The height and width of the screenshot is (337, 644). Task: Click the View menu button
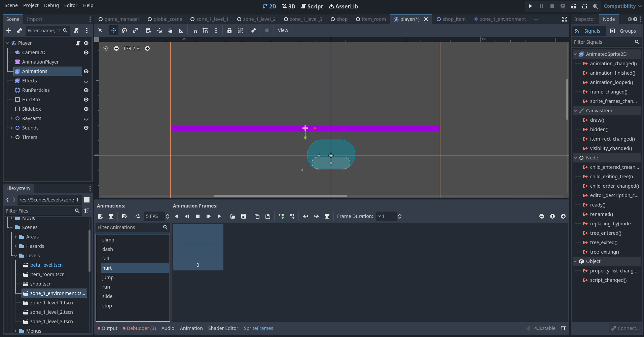coord(283,30)
